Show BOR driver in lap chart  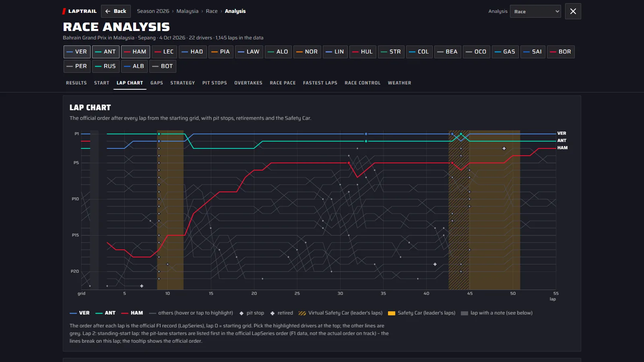[561, 52]
